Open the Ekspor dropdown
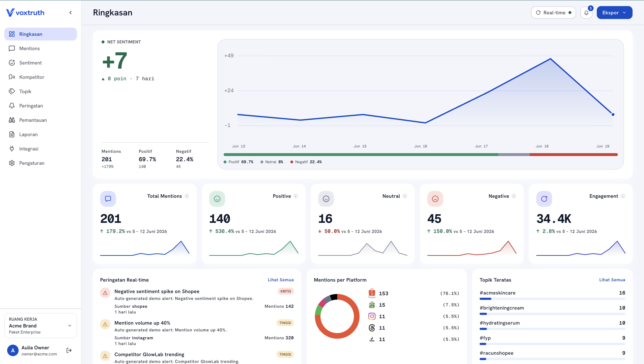This screenshot has width=644, height=364. click(614, 13)
